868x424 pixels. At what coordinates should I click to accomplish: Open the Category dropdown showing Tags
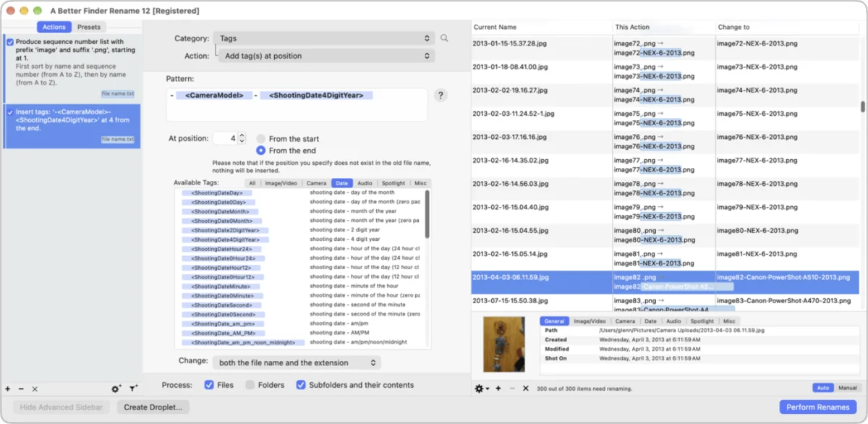(x=324, y=38)
